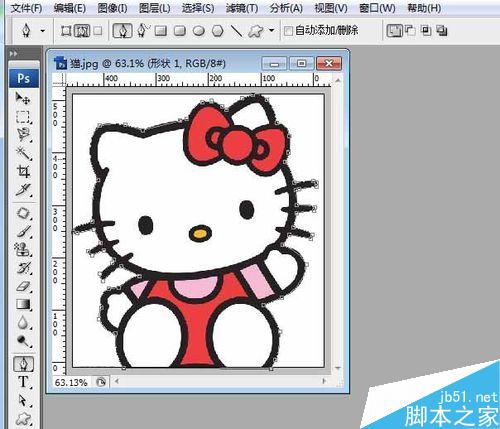500x429 pixels.
Task: Pick Freeform Pen tool in options bar
Action: 143,30
